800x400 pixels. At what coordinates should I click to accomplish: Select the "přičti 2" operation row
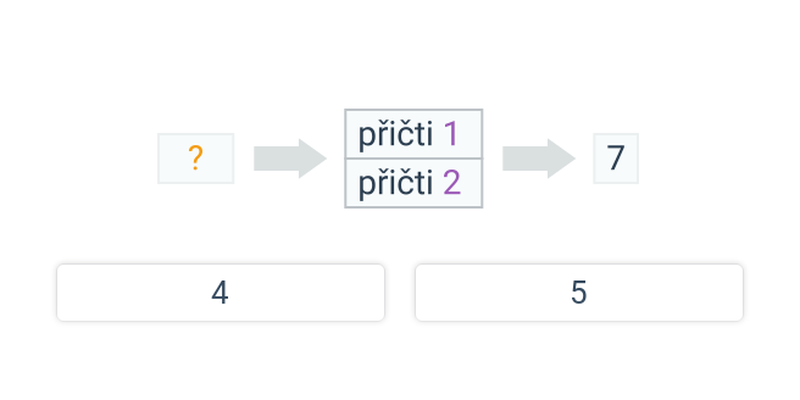[x=414, y=183]
